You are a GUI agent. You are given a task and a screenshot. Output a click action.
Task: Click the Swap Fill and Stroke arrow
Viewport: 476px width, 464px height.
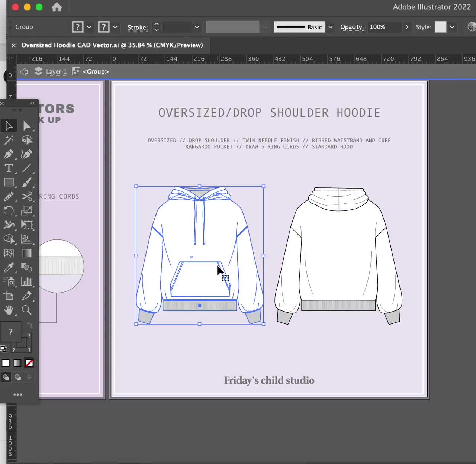tap(30, 325)
